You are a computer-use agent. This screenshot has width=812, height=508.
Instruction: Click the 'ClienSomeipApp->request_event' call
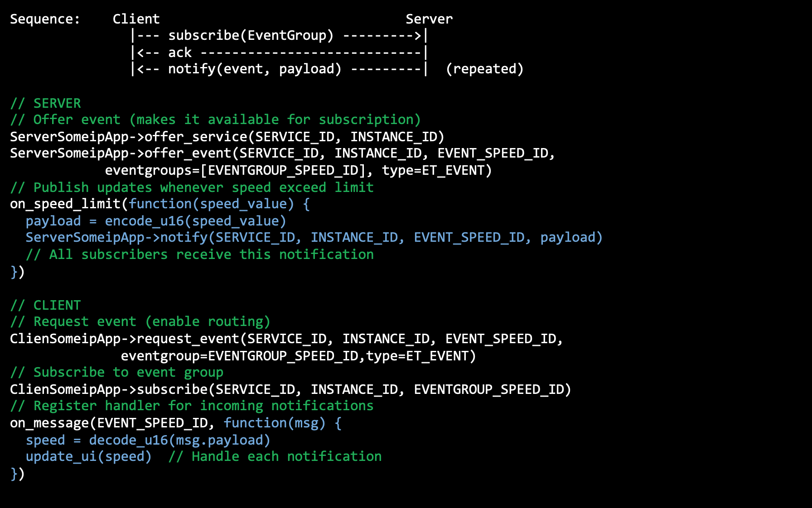pos(286,339)
